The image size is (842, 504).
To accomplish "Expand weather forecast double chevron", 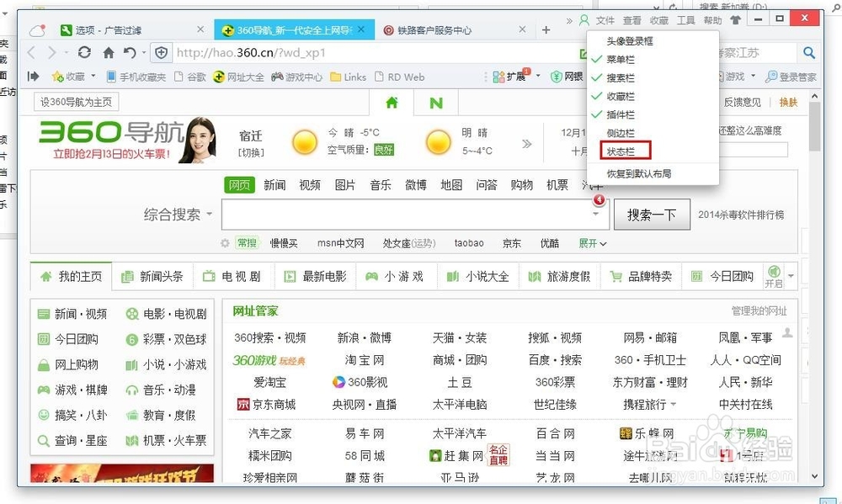I will [x=527, y=143].
